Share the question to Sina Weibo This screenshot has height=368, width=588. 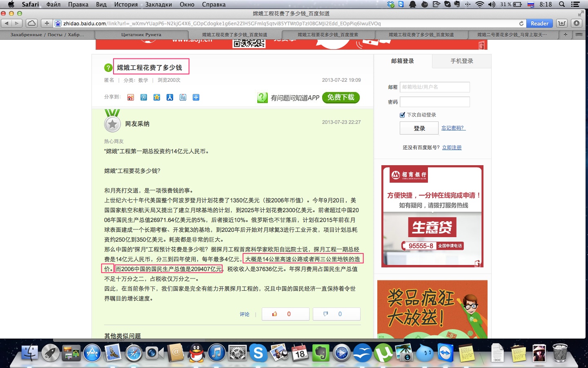(x=131, y=97)
